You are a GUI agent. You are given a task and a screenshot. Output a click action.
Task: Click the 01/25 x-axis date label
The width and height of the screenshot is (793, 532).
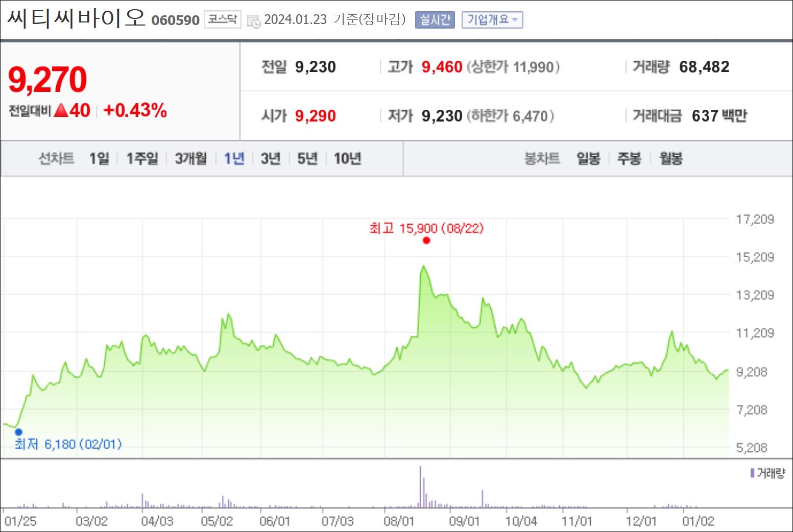click(x=20, y=521)
